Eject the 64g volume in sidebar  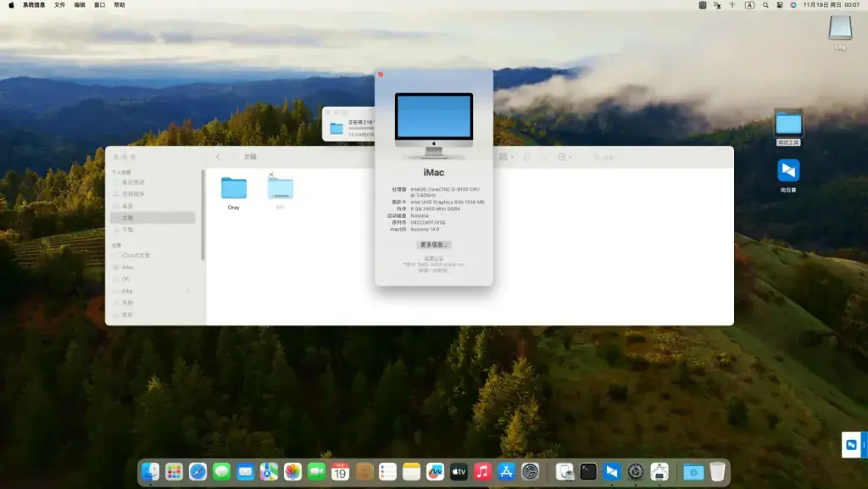tap(188, 291)
